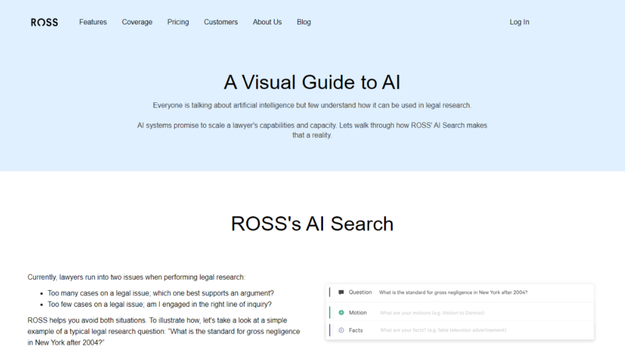Click the 'Too few cases on a legal issue' bullet
625x364 pixels.
pos(159,304)
